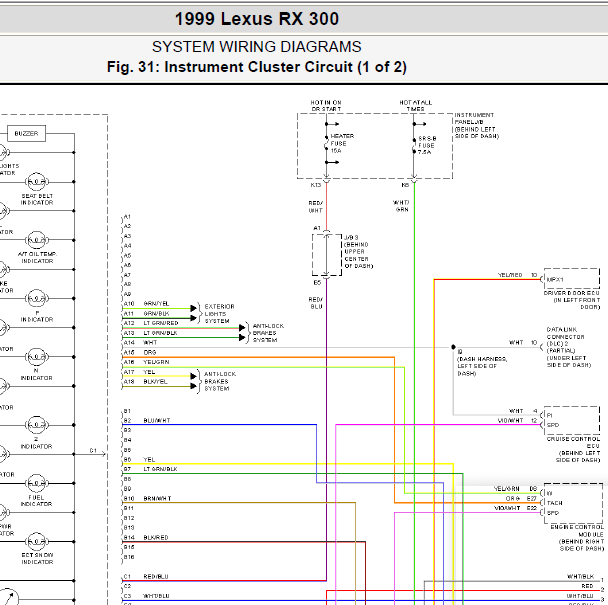The height and width of the screenshot is (605, 608).
Task: Select the "A/T OIL TEMP. INDICATOR" label
Action: 37,258
